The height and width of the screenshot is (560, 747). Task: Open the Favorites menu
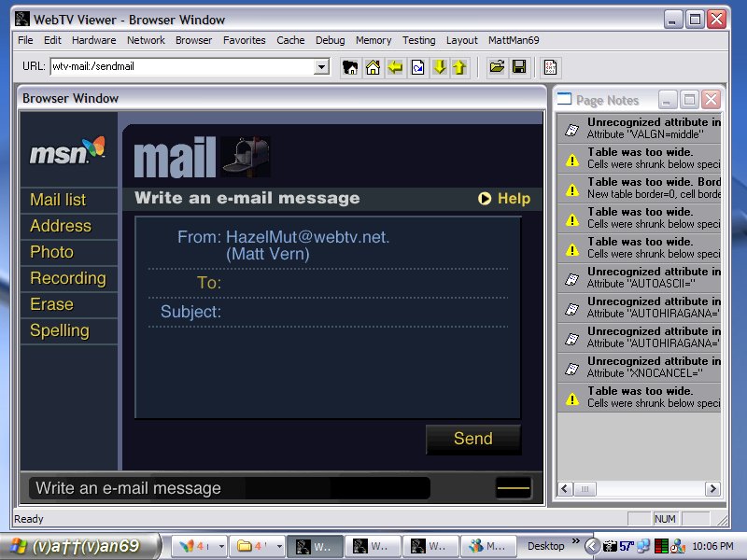click(245, 40)
